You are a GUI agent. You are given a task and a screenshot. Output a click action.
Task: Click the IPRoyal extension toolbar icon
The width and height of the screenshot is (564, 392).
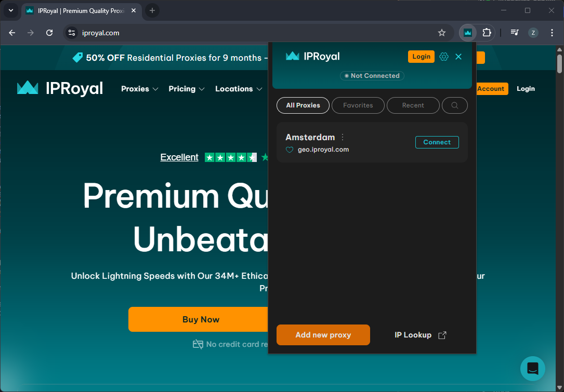coord(468,33)
